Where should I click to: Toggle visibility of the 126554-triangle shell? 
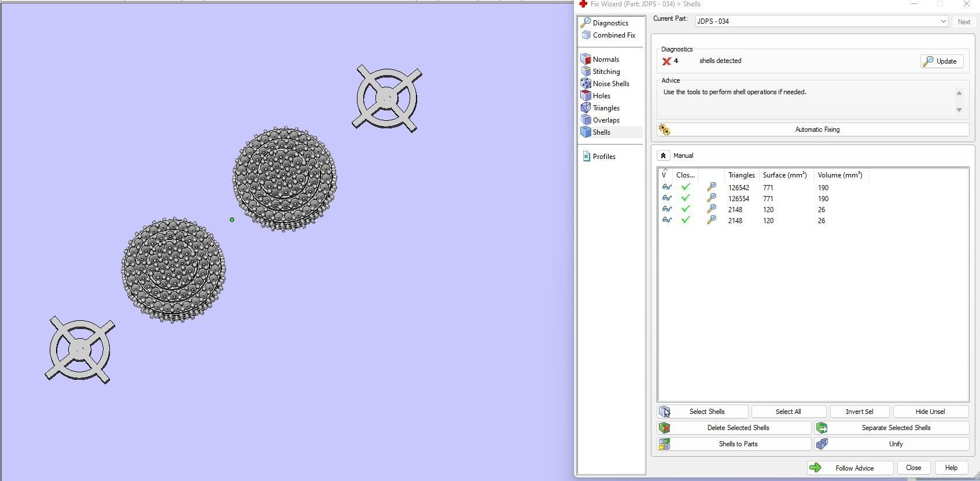coord(666,198)
